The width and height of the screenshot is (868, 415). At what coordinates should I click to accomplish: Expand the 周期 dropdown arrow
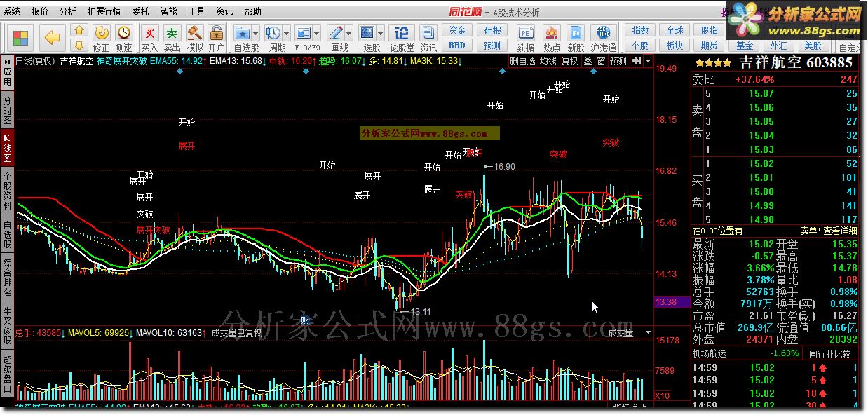287,33
